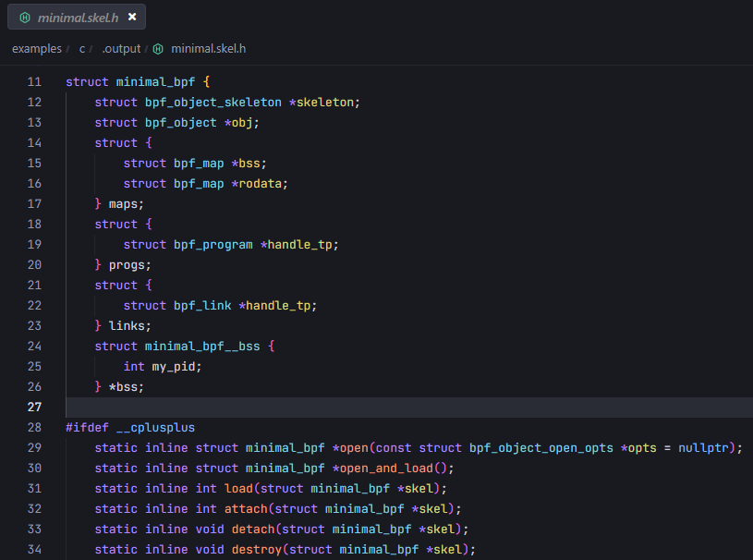Click '*handle_tp' on line 19

[297, 245]
